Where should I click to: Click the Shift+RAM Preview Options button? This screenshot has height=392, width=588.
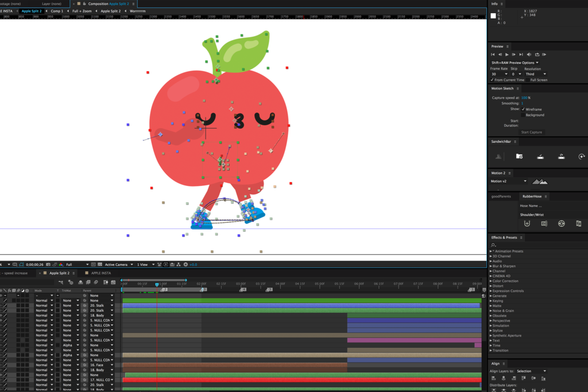[x=514, y=63]
